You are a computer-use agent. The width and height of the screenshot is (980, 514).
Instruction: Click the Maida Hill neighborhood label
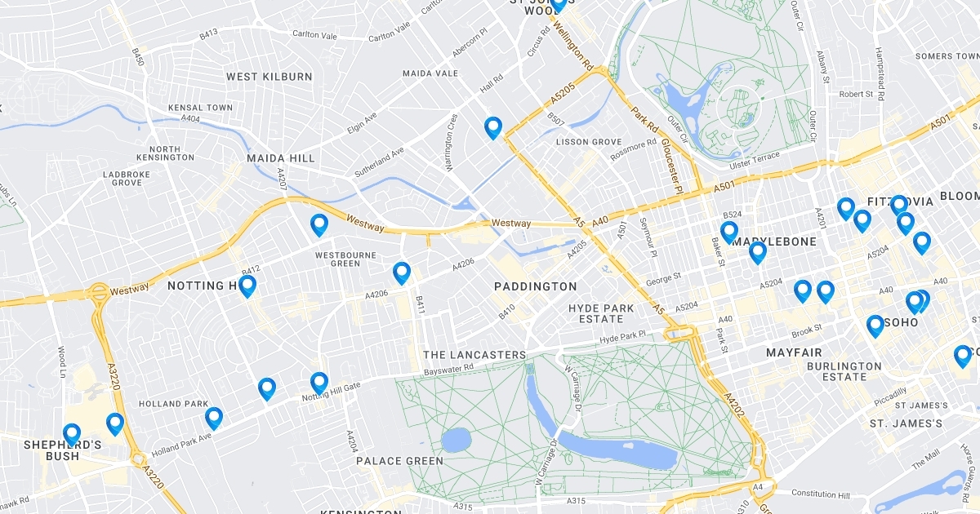point(281,157)
